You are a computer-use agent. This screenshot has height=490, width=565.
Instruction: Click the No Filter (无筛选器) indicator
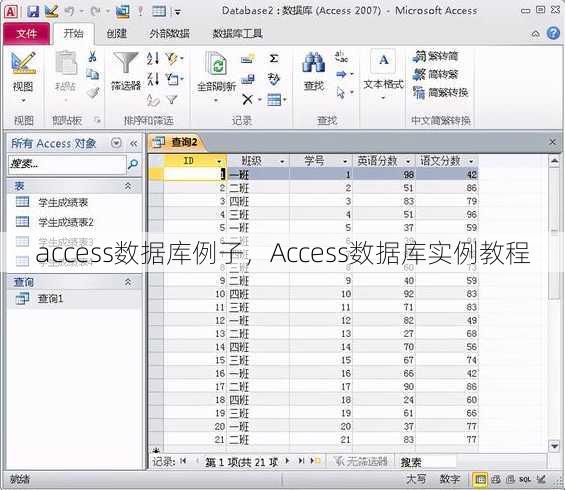coord(360,461)
